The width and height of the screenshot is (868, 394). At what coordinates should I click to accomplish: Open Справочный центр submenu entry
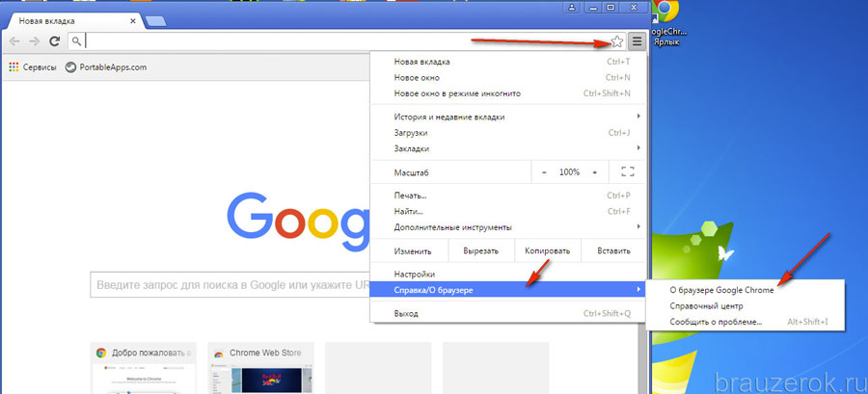(x=746, y=305)
